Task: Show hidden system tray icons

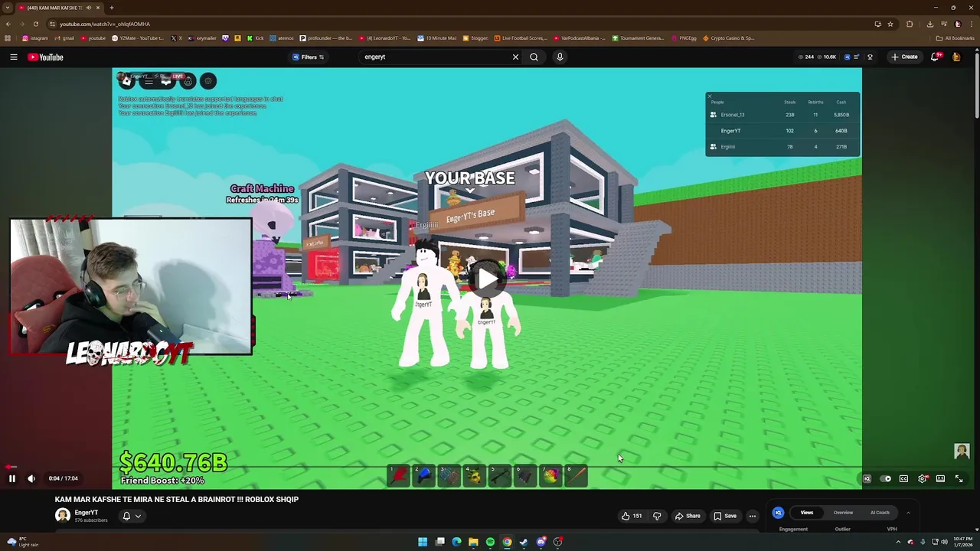Action: click(900, 542)
